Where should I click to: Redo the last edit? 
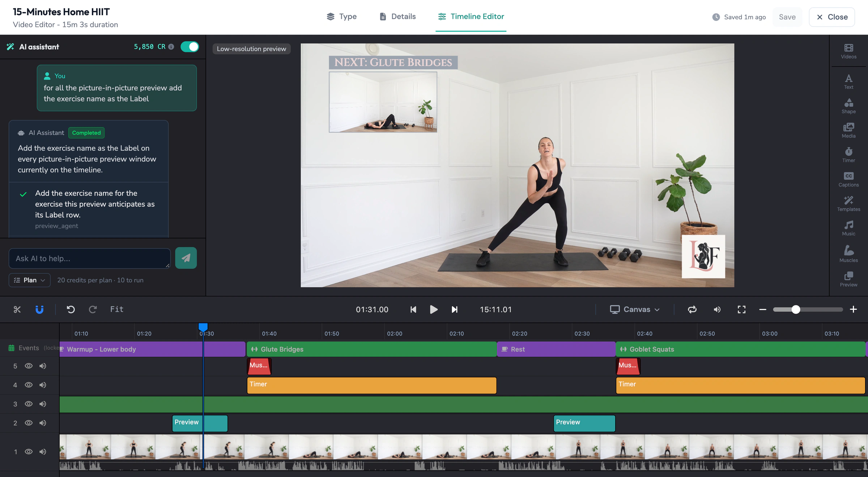point(93,309)
